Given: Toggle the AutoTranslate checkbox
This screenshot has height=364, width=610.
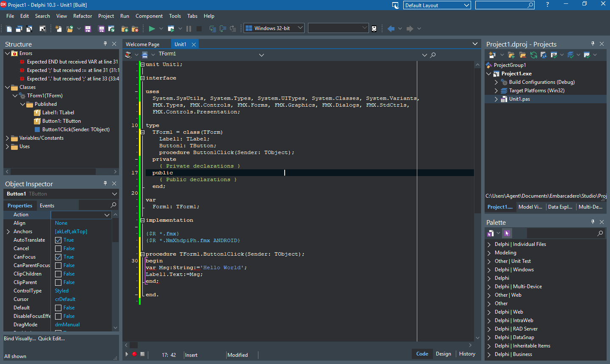Looking at the screenshot, I should pyautogui.click(x=58, y=240).
